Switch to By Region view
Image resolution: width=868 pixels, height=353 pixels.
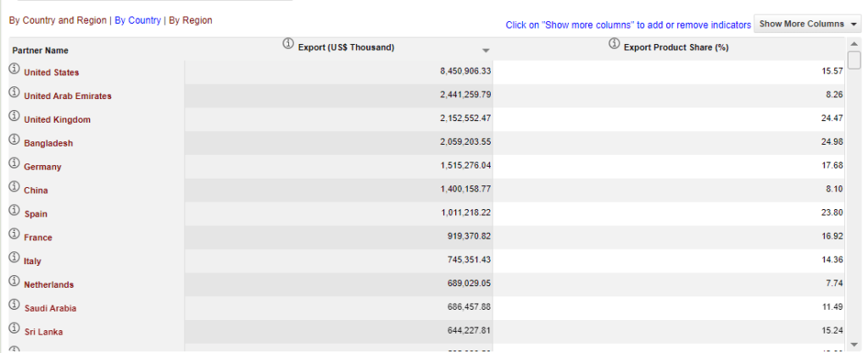click(191, 20)
